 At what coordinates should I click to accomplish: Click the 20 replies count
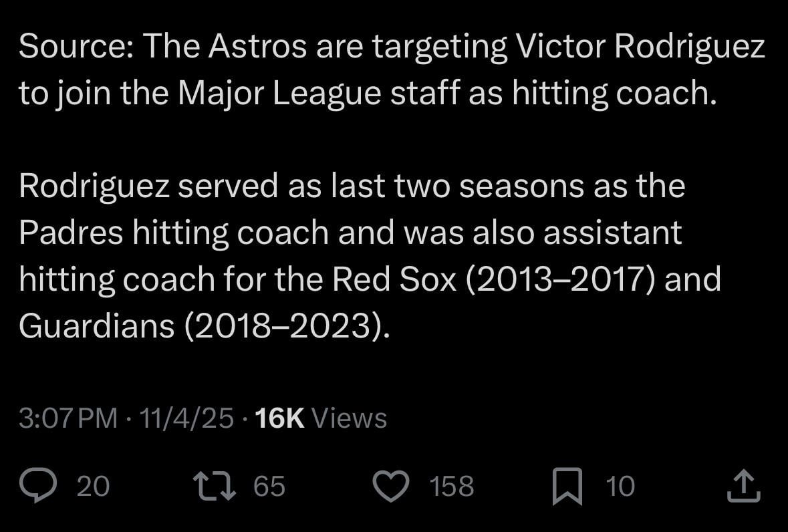(93, 486)
